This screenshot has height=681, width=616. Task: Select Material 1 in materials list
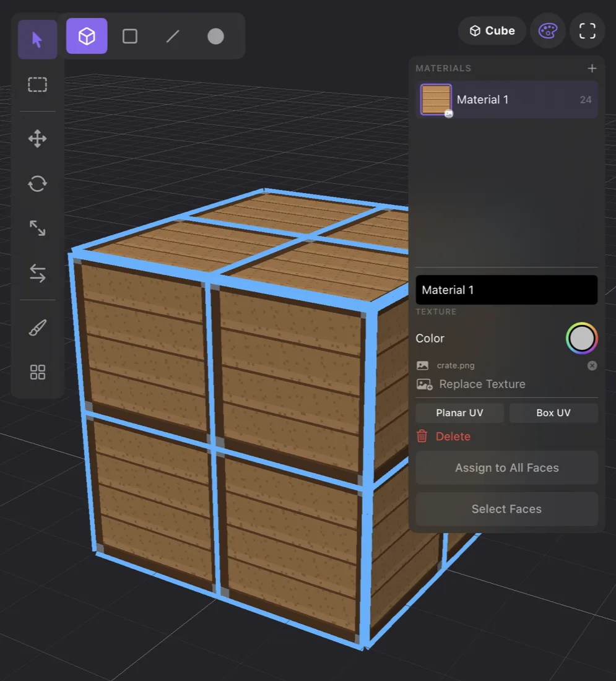tap(506, 100)
